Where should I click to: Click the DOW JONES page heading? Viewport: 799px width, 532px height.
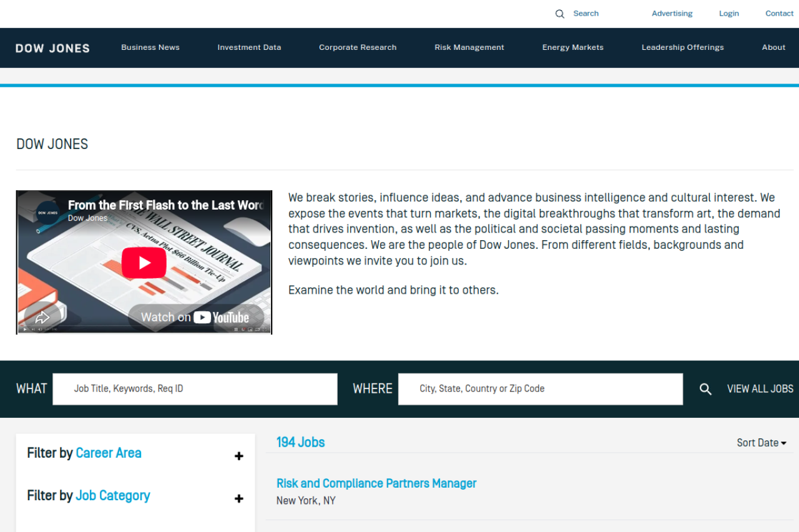[x=52, y=144]
